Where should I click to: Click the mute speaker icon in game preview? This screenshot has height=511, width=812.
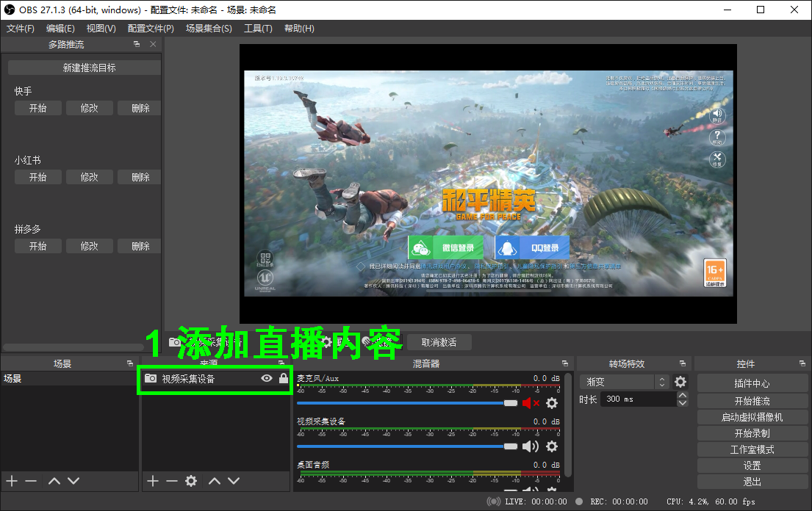(x=717, y=115)
